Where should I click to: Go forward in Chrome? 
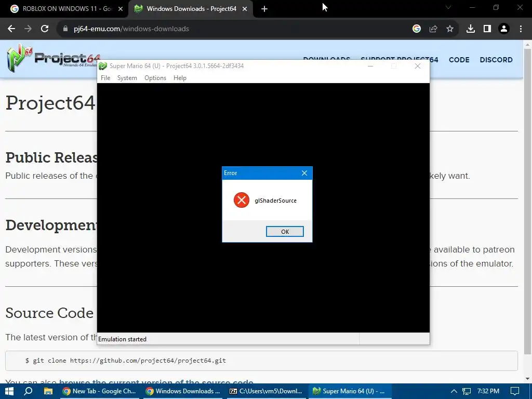pyautogui.click(x=28, y=29)
